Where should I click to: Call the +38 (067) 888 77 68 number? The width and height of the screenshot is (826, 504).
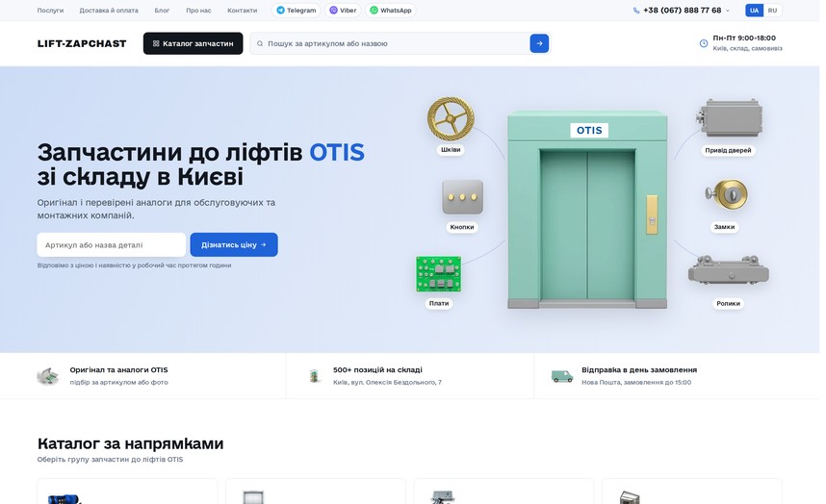coord(682,11)
